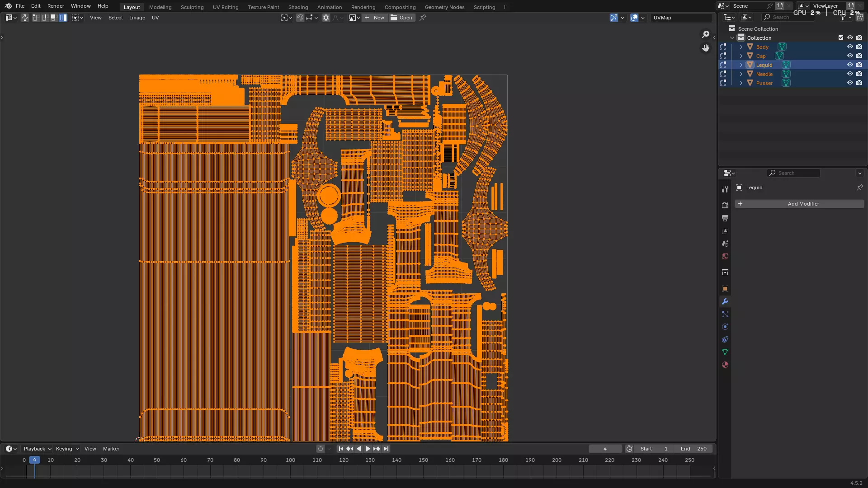Collapse the Collection in outliner
The image size is (868, 488).
tap(732, 38)
